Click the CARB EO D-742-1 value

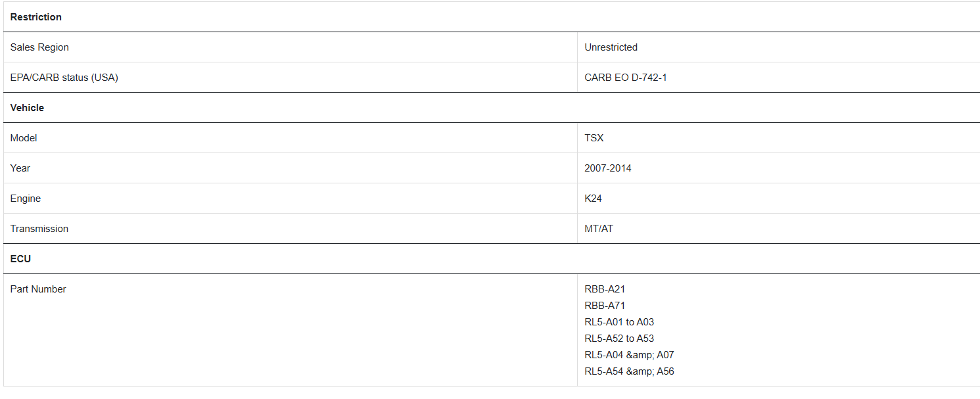pyautogui.click(x=626, y=78)
